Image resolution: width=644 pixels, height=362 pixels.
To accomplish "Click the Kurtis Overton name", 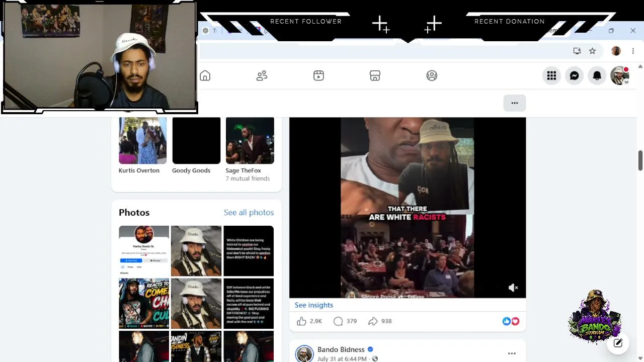I will 139,170.
